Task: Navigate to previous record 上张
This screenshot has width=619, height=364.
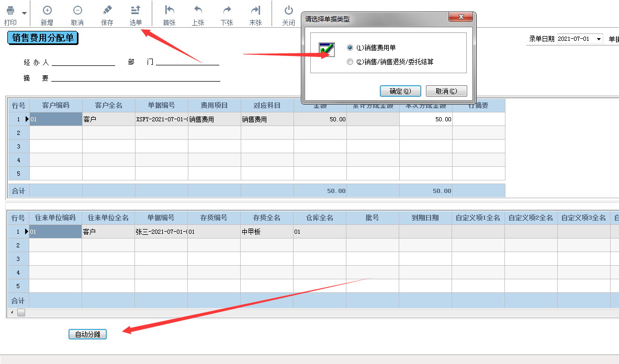Action: click(x=198, y=11)
